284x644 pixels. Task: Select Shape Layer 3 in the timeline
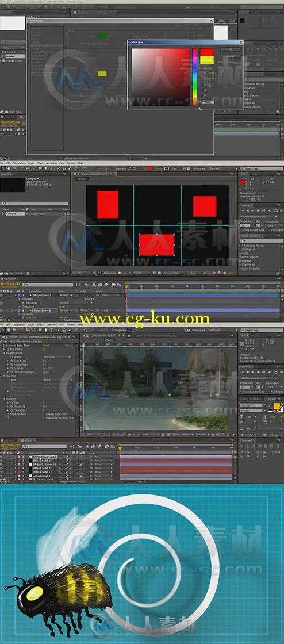[x=42, y=296]
